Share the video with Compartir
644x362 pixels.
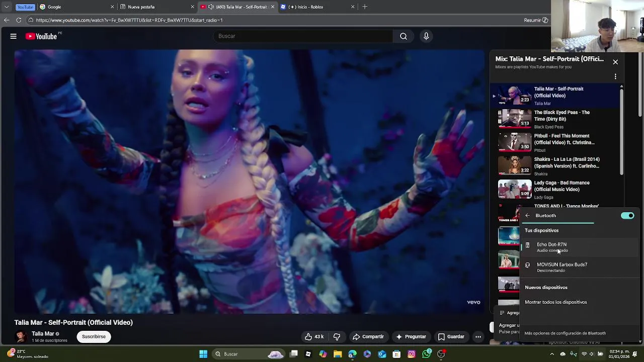[x=368, y=337]
